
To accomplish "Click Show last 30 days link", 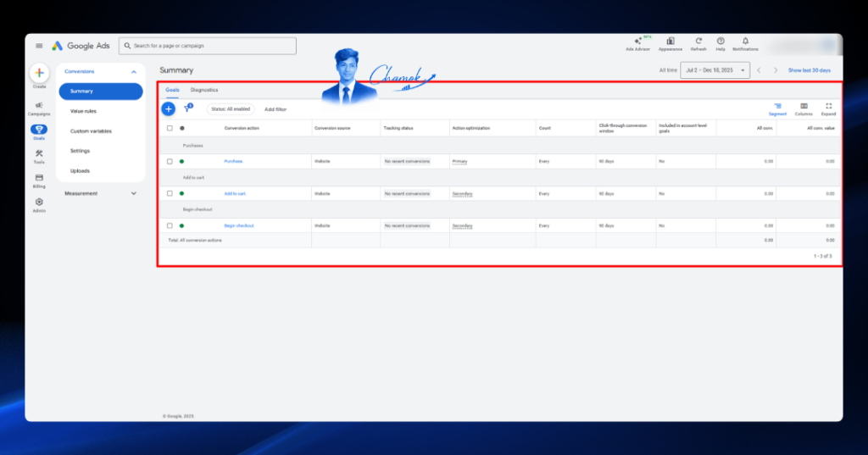I will click(x=809, y=70).
